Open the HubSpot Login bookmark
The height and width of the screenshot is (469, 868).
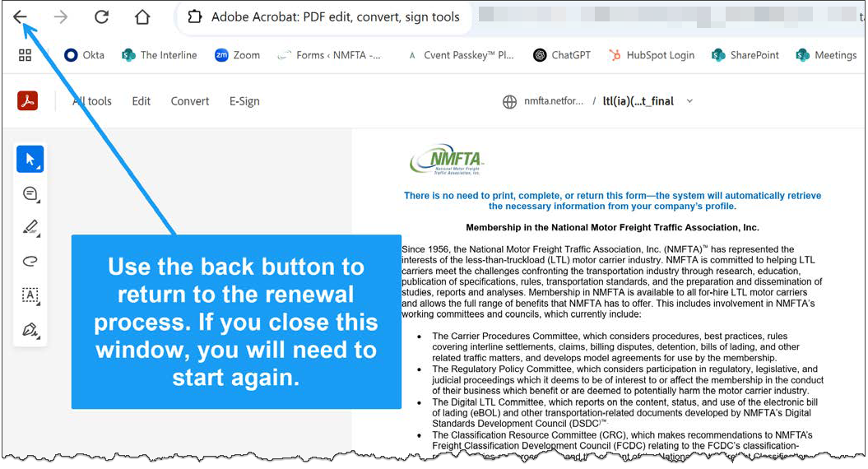tap(651, 55)
